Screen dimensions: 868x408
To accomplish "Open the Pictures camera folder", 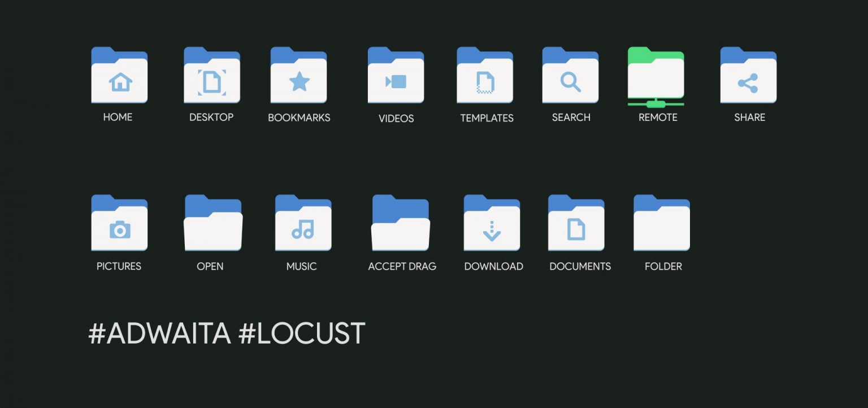I will click(119, 223).
